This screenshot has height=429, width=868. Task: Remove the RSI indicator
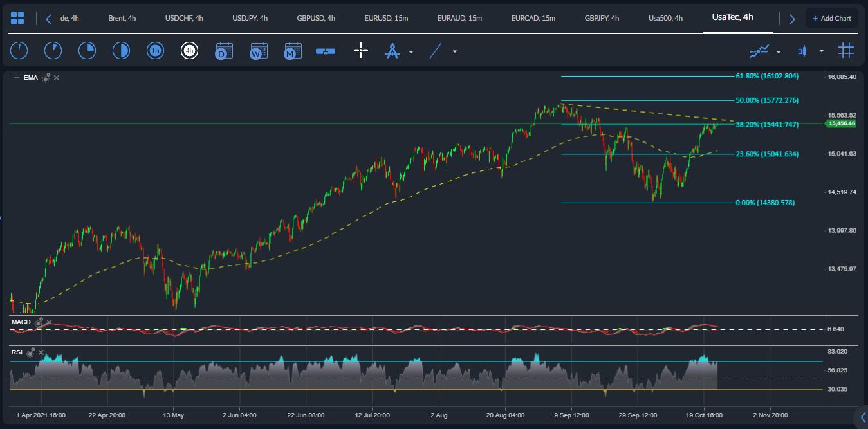[41, 352]
